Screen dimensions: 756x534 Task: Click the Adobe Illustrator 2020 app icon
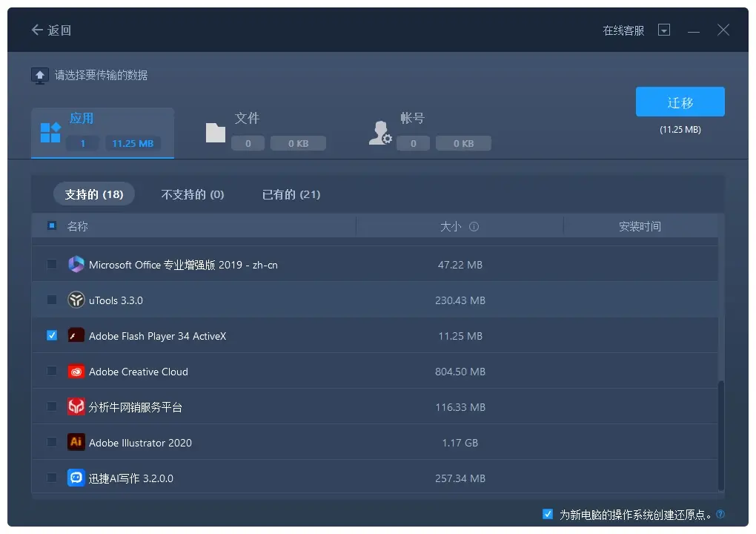point(76,442)
